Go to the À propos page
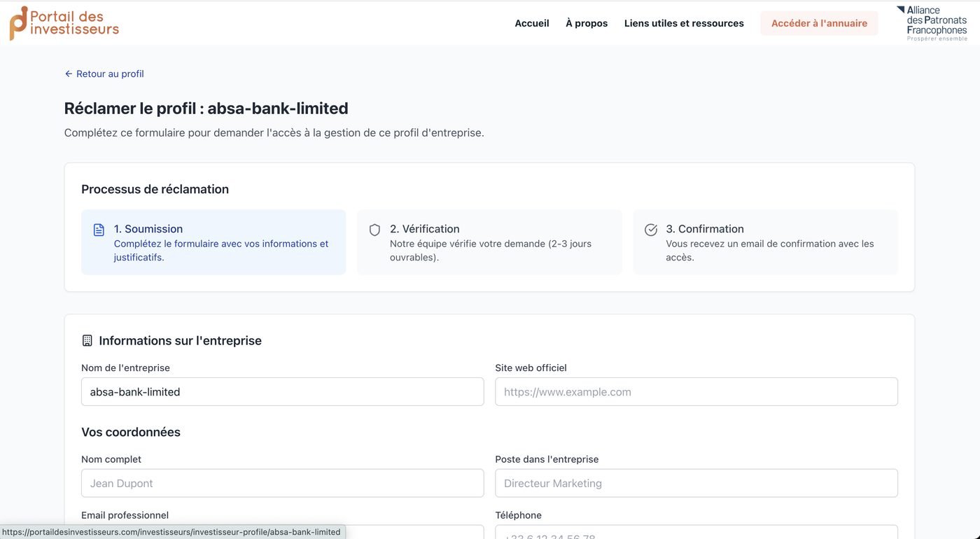This screenshot has height=539, width=980. coord(587,23)
